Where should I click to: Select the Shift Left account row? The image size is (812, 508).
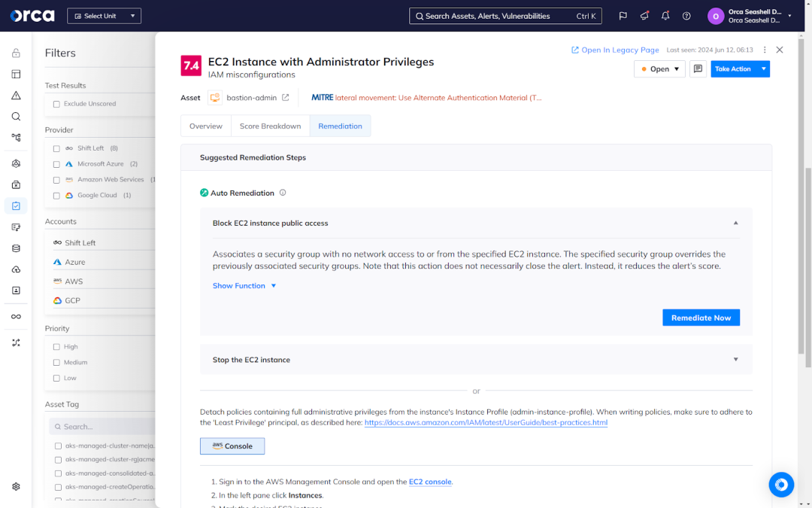point(104,242)
